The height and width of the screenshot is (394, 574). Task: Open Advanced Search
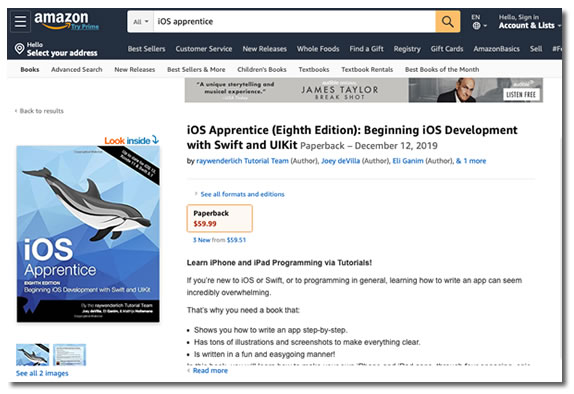coord(77,70)
